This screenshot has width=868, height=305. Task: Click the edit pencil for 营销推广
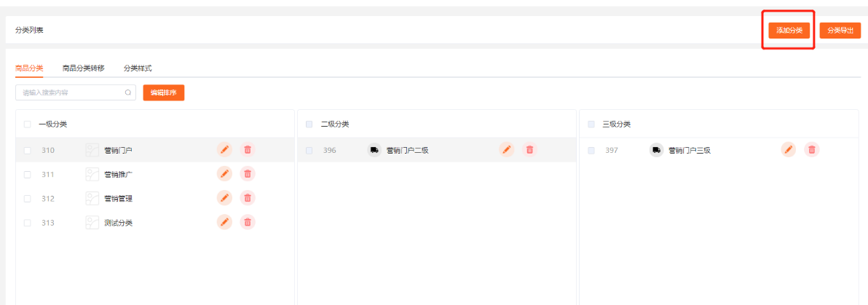click(224, 174)
